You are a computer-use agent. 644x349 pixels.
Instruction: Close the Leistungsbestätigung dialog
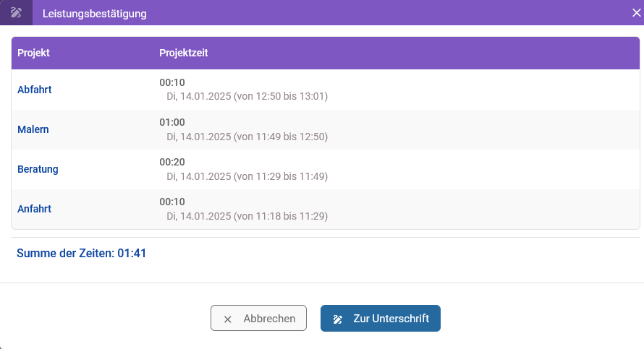point(636,12)
